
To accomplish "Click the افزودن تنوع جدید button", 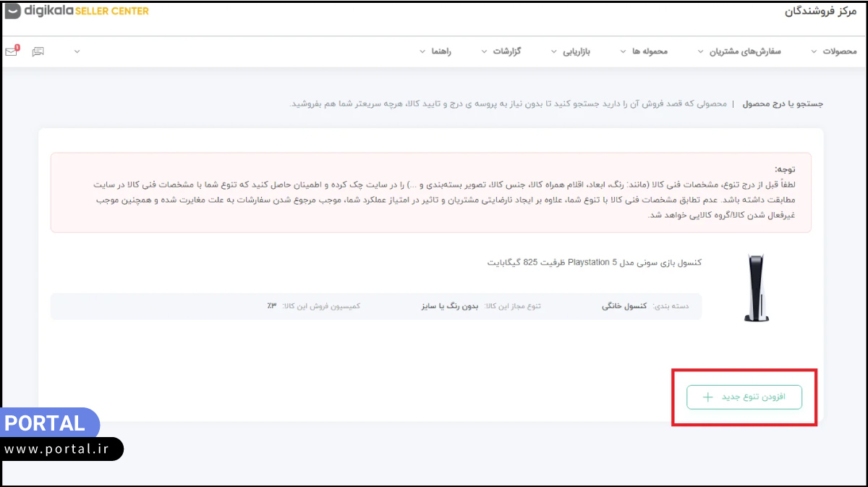I will click(x=744, y=397).
